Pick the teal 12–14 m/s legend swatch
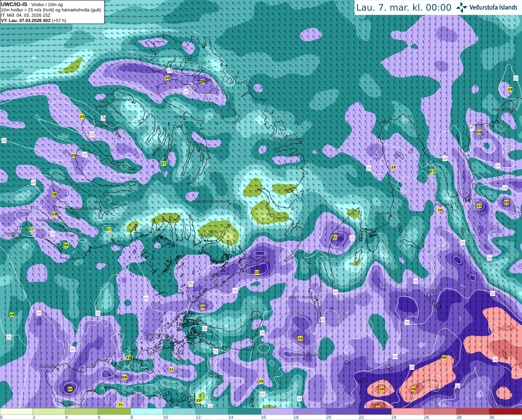 [x=212, y=411]
